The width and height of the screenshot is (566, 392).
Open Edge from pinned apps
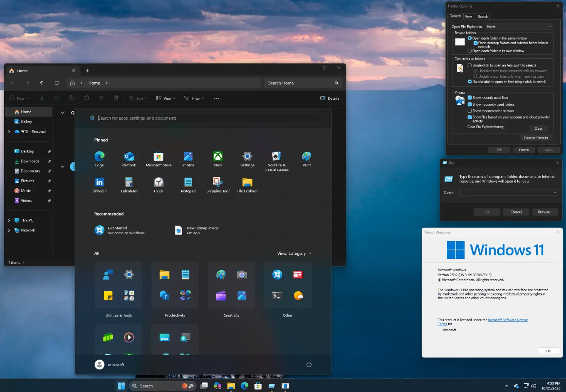(x=99, y=159)
